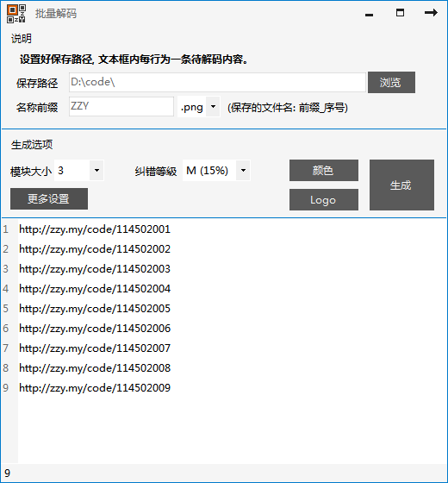Select line http://zzy.my/code/114502006

95,329
